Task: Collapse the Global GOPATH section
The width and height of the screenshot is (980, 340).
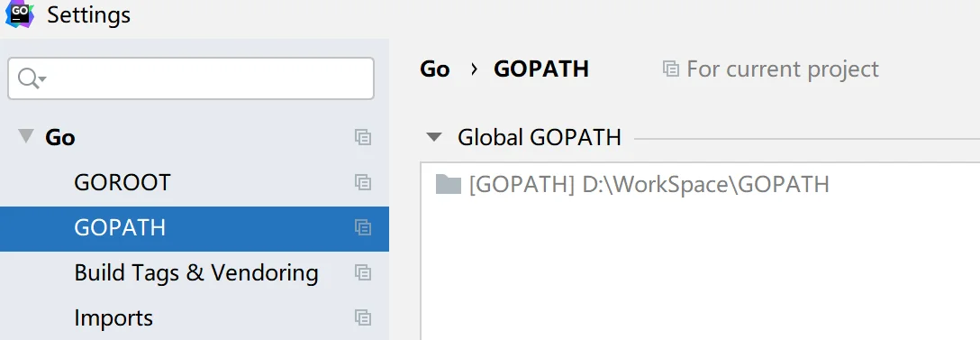Action: [x=434, y=136]
